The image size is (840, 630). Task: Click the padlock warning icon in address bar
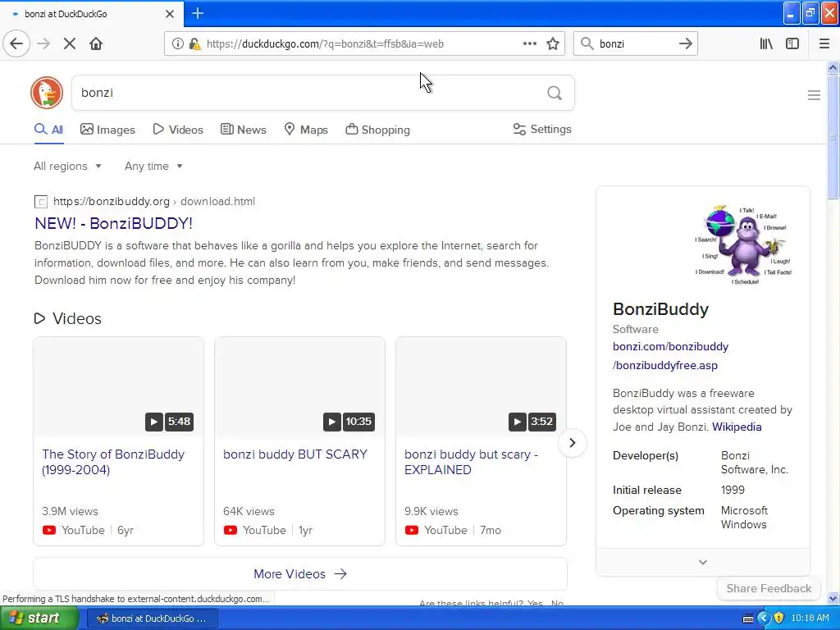coord(194,44)
